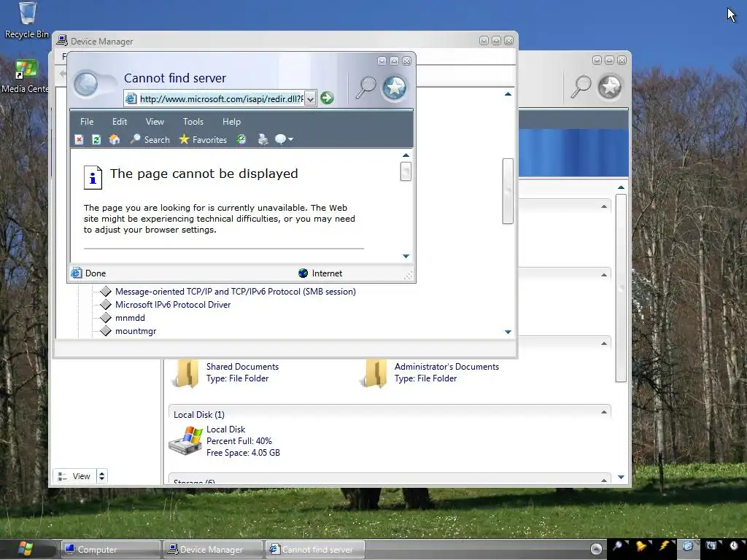747x560 pixels.
Task: Switch to Device Manager taskbar button
Action: (212, 550)
